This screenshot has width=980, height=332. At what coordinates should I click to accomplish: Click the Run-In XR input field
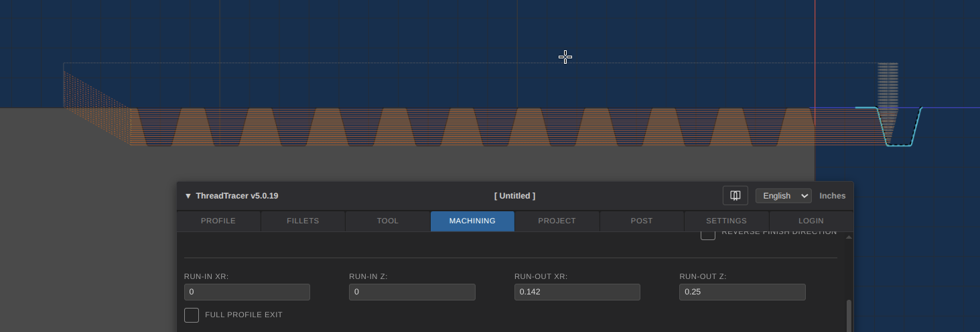247,292
